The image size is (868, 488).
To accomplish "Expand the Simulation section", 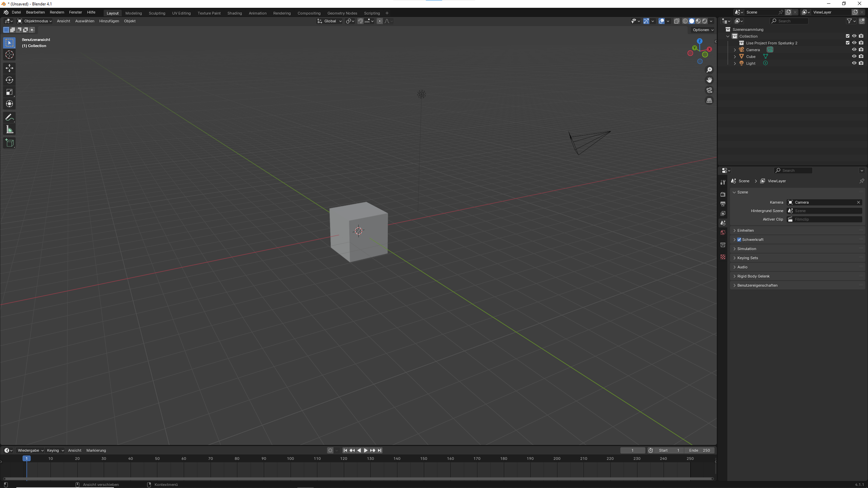I will point(746,248).
